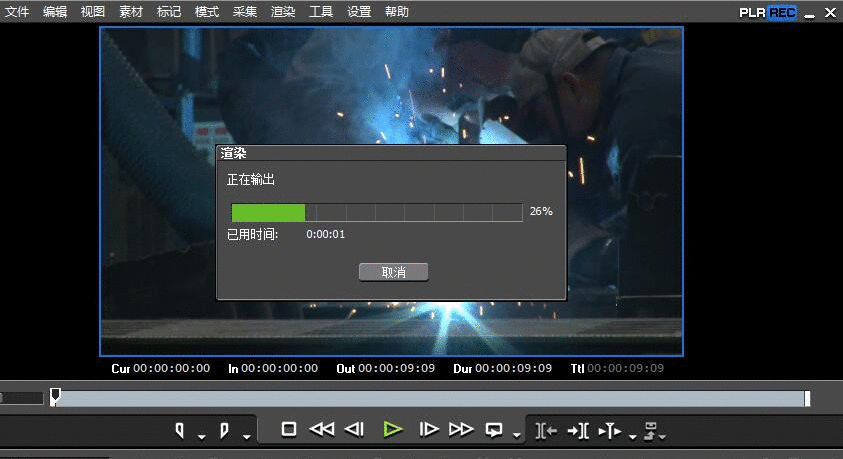Step back one frame
The width and height of the screenshot is (843, 459).
tap(354, 429)
